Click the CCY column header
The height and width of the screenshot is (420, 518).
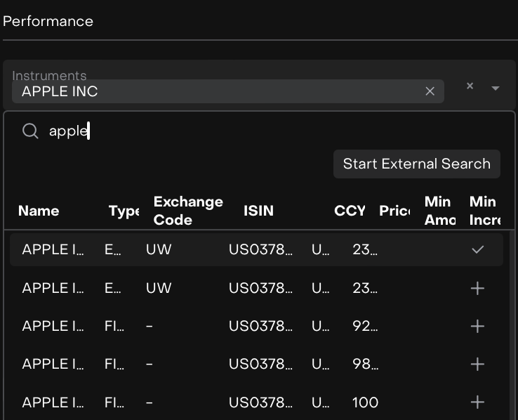pos(350,211)
